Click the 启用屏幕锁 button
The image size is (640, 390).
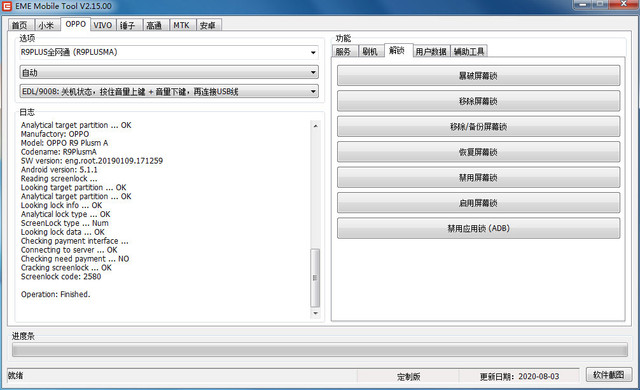click(478, 203)
